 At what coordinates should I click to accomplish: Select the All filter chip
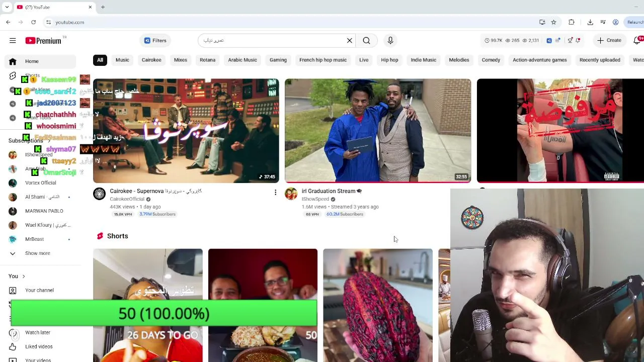(100, 60)
